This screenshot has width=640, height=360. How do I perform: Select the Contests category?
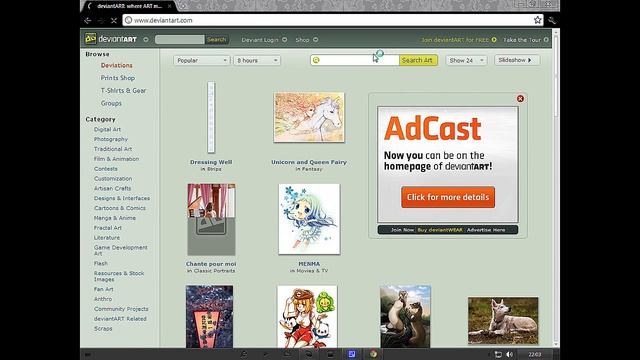pos(105,169)
